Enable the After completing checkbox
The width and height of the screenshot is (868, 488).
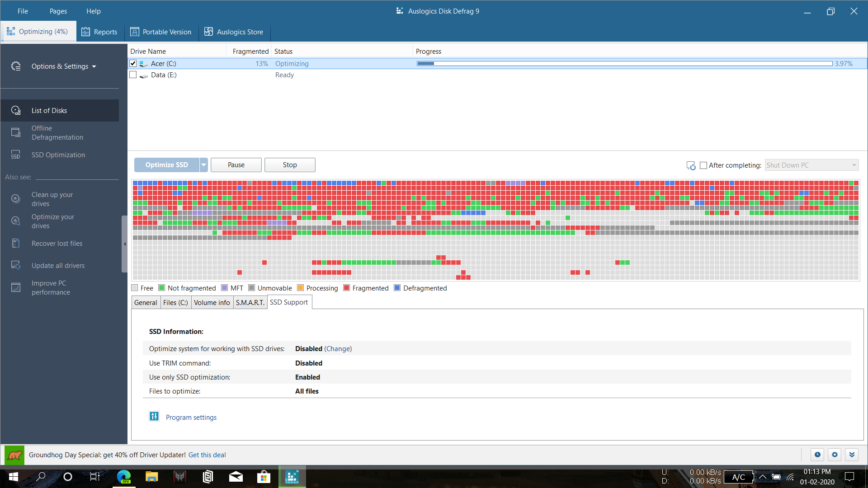coord(703,165)
